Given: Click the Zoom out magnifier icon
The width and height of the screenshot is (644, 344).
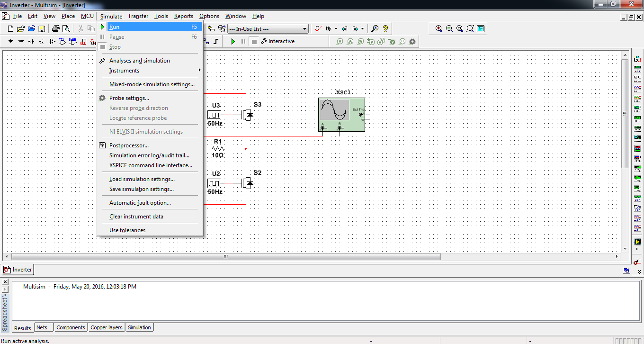Looking at the screenshot, I should (x=449, y=29).
